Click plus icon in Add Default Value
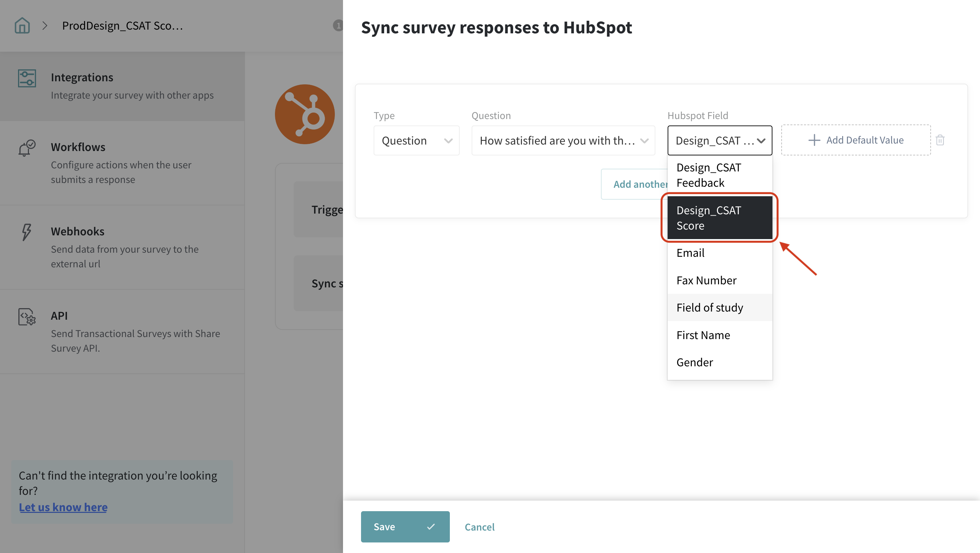980x553 pixels. pos(814,140)
